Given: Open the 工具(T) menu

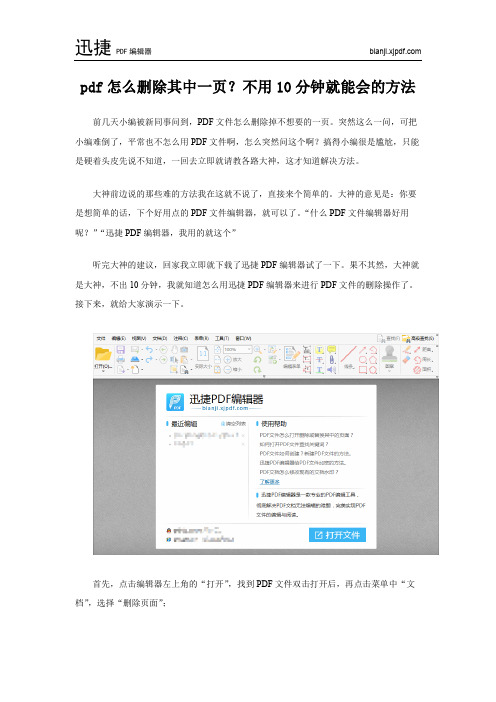Looking at the screenshot, I should [222, 338].
